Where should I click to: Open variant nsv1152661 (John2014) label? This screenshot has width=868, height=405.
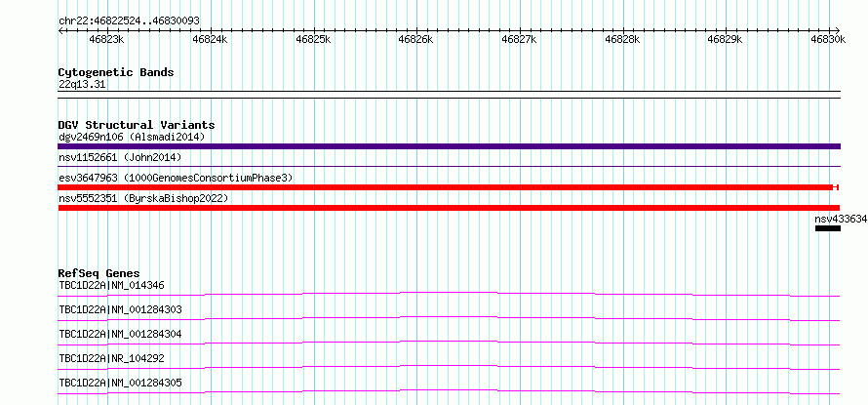(x=120, y=157)
